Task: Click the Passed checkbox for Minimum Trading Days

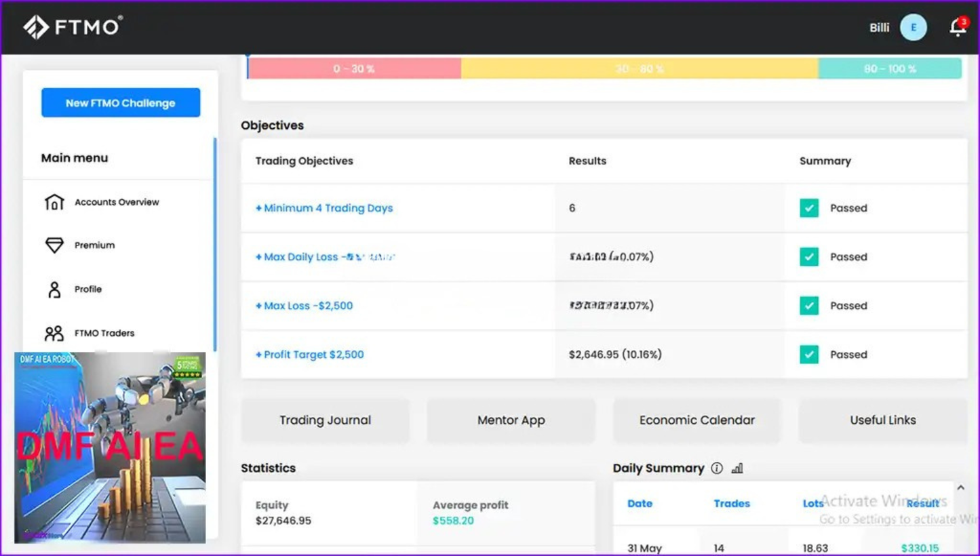Action: point(809,208)
